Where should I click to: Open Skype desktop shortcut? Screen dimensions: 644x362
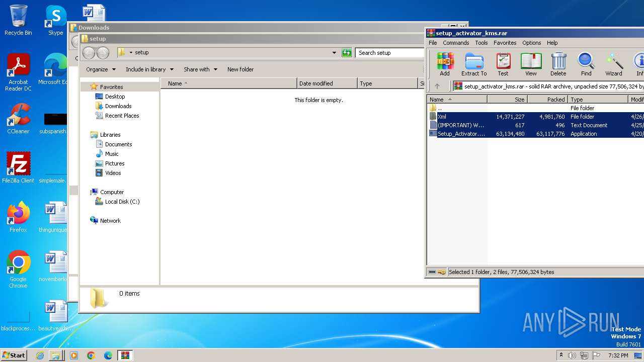[x=55, y=20]
